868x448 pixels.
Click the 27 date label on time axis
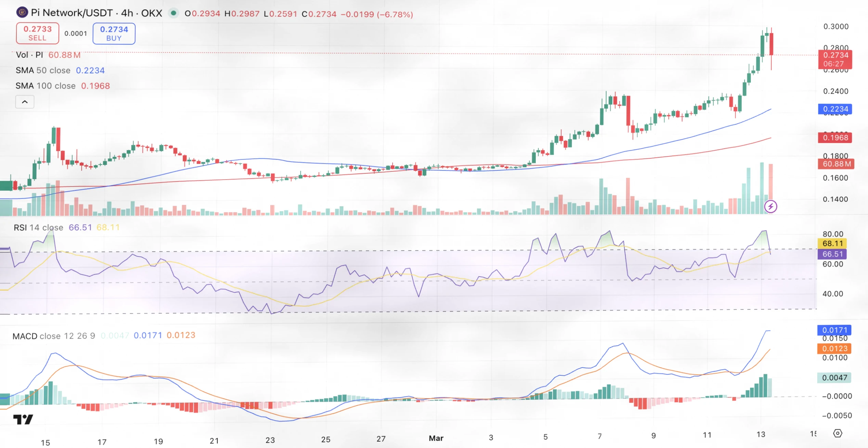click(x=381, y=439)
